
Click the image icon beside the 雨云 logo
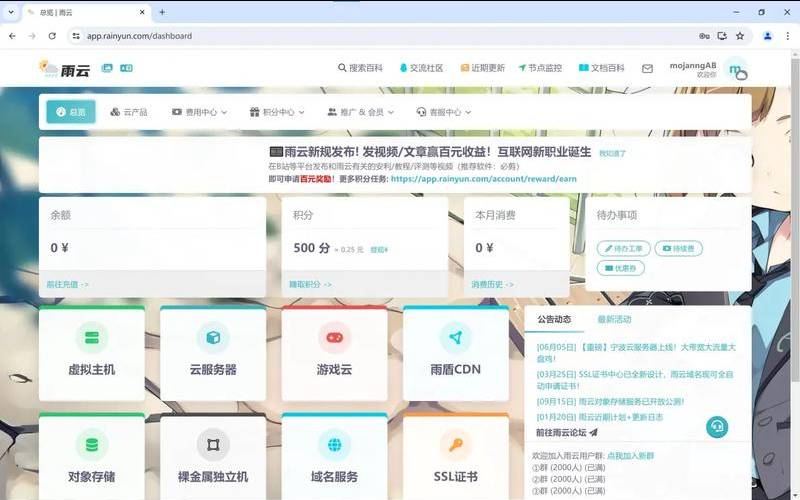[x=107, y=68]
